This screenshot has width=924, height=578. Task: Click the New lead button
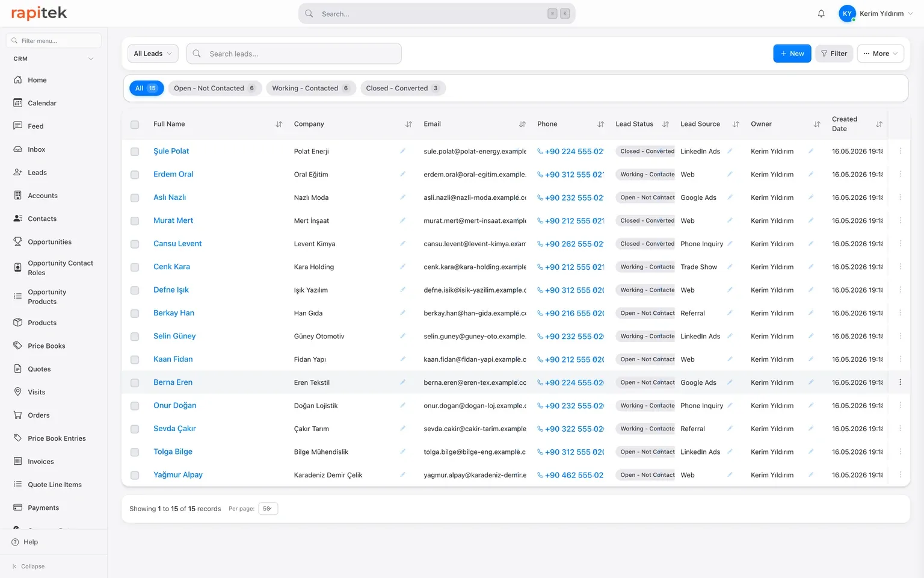point(792,54)
